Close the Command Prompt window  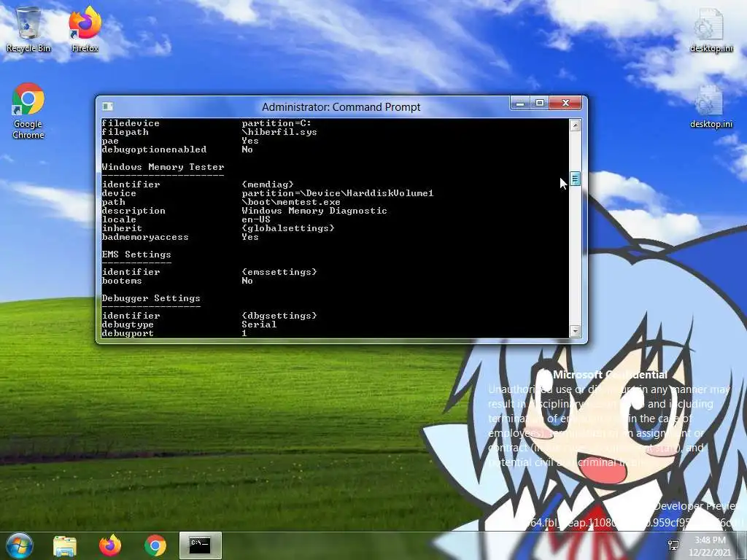click(x=565, y=103)
